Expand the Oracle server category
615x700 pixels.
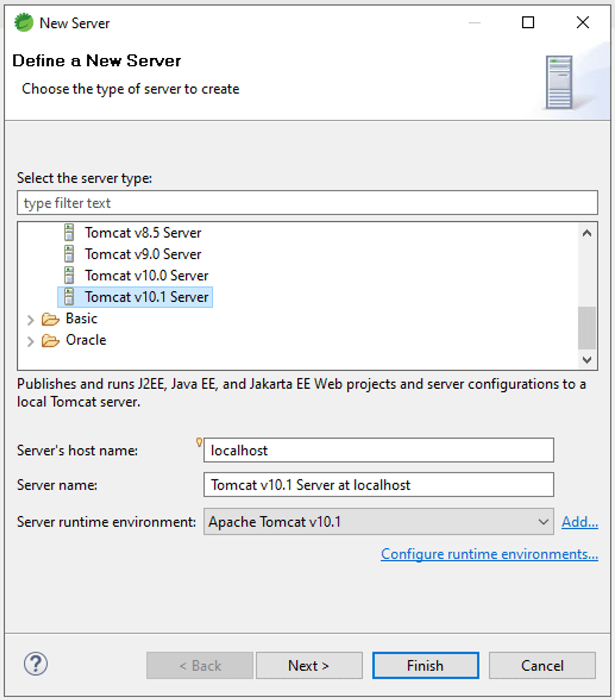click(30, 340)
